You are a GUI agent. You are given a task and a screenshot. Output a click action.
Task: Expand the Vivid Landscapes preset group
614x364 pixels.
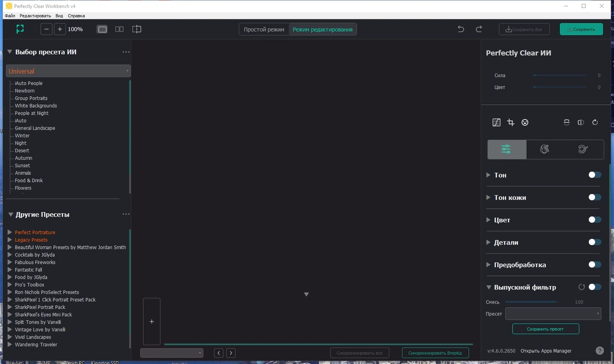point(10,337)
